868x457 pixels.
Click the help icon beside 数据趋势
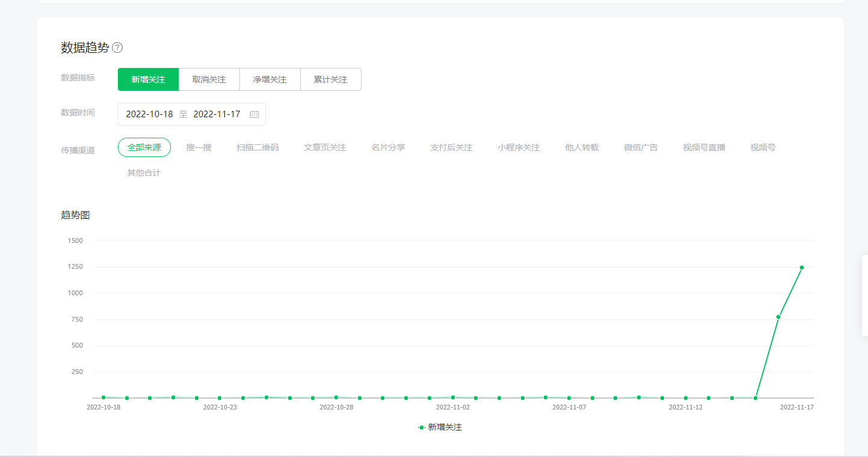pos(117,48)
